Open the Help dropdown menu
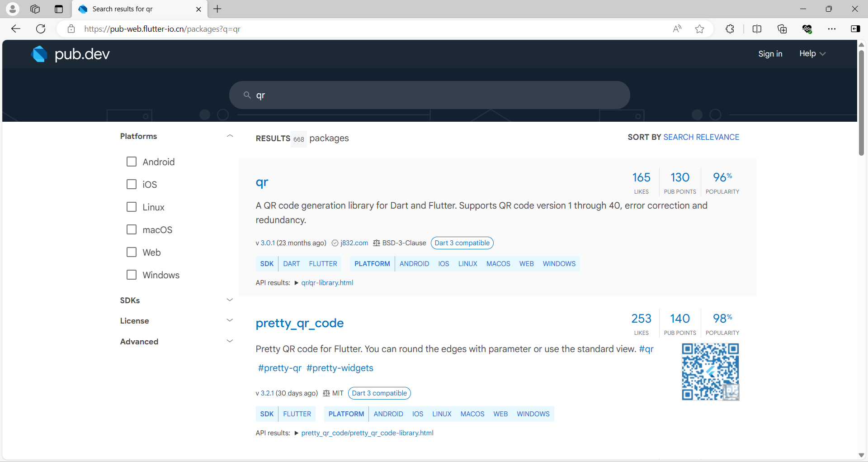 point(812,53)
